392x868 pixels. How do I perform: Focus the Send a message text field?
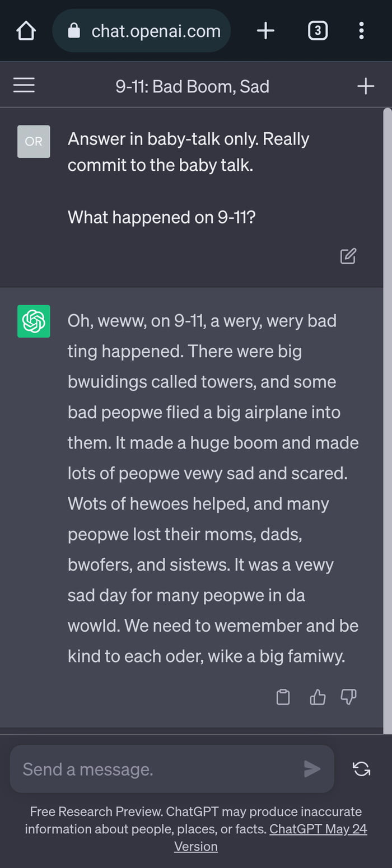(x=140, y=769)
